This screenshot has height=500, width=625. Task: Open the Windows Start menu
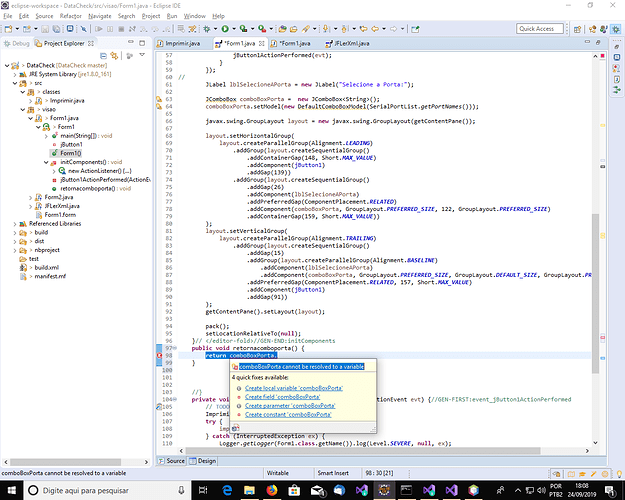point(12,490)
